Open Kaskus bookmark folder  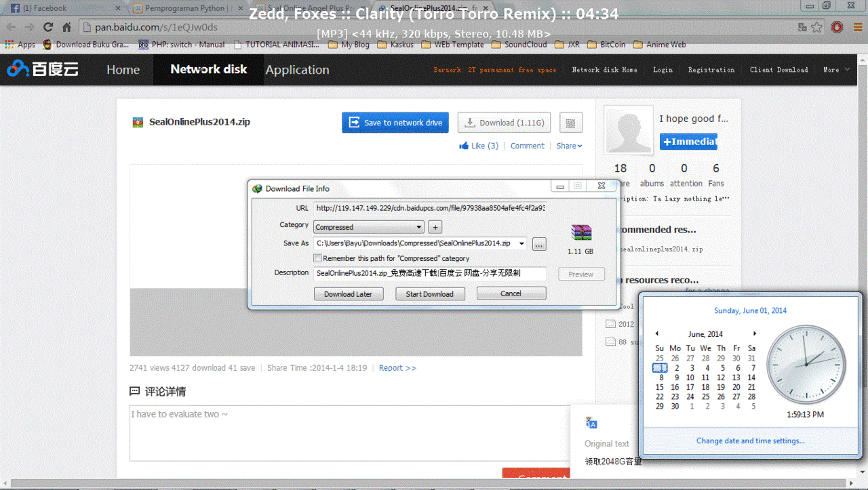pyautogui.click(x=395, y=45)
